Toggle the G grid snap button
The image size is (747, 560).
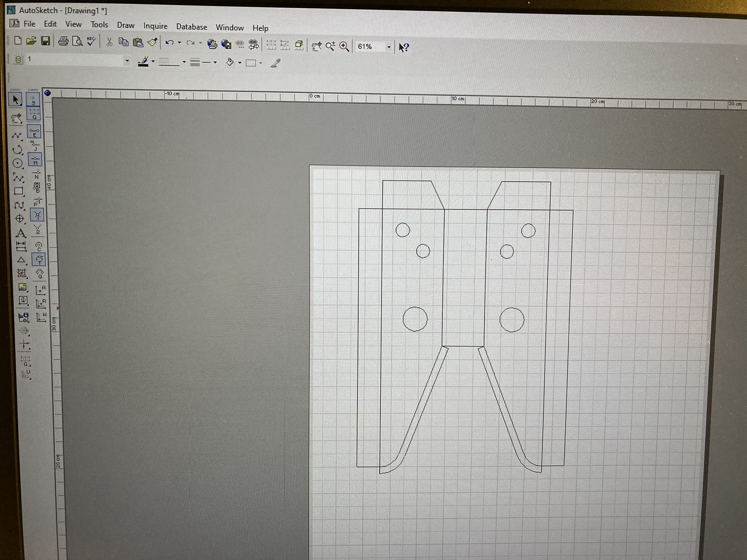tap(34, 114)
